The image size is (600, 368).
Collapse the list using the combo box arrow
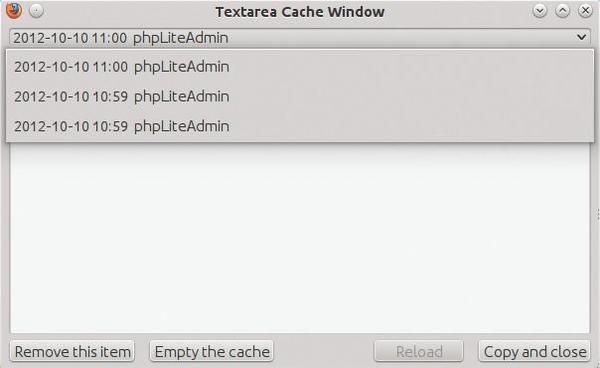(581, 37)
